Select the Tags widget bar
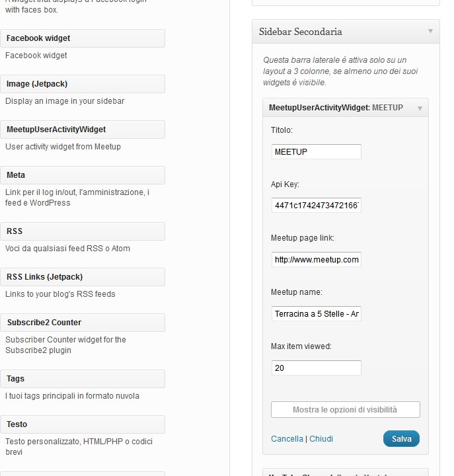Viewport: 454px width, 476px height. [83, 379]
